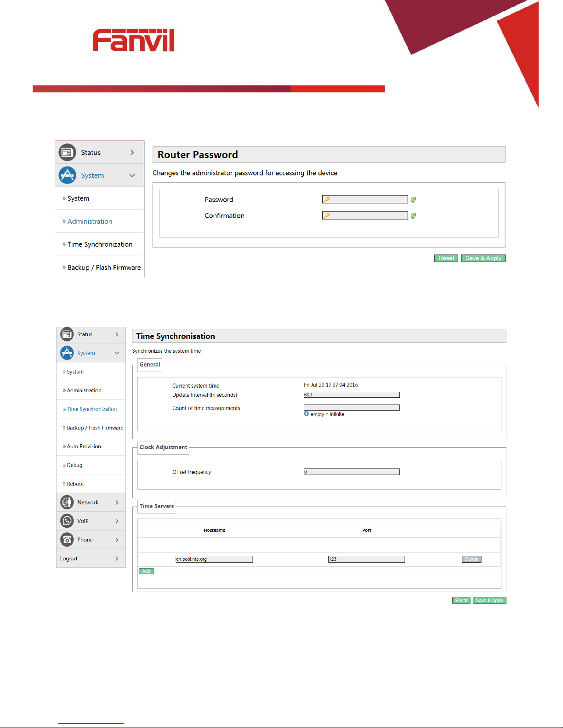Click System icon in Router Password screenshot sidebar
Viewport: 563px width, 728px height.
point(68,175)
